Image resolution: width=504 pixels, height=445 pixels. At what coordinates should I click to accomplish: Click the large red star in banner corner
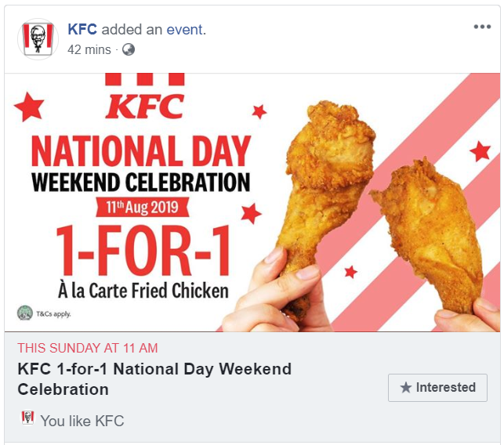(x=29, y=107)
